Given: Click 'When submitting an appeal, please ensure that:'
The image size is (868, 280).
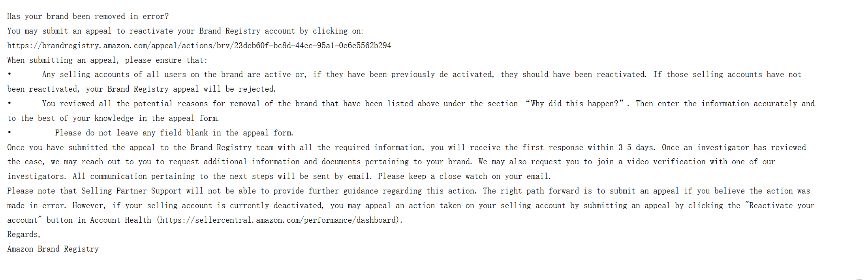Looking at the screenshot, I should pyautogui.click(x=107, y=60).
